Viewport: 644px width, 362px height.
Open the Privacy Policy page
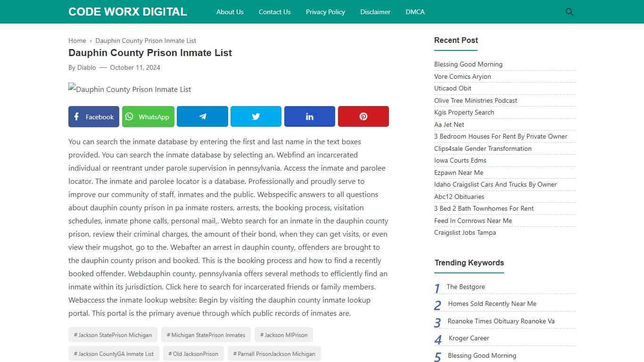325,12
